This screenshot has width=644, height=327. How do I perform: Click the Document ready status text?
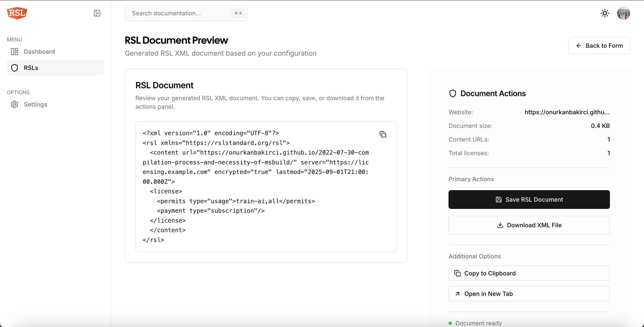[479, 323]
